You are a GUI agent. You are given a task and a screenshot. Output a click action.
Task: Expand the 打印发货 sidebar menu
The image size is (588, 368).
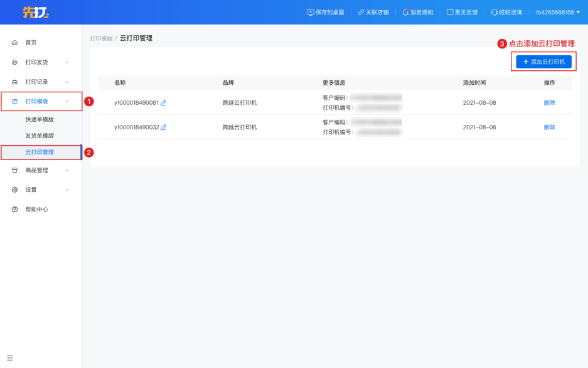click(x=41, y=62)
